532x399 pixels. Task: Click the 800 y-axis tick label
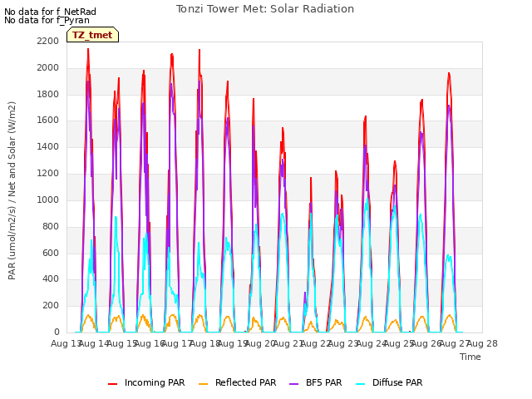pos(51,227)
